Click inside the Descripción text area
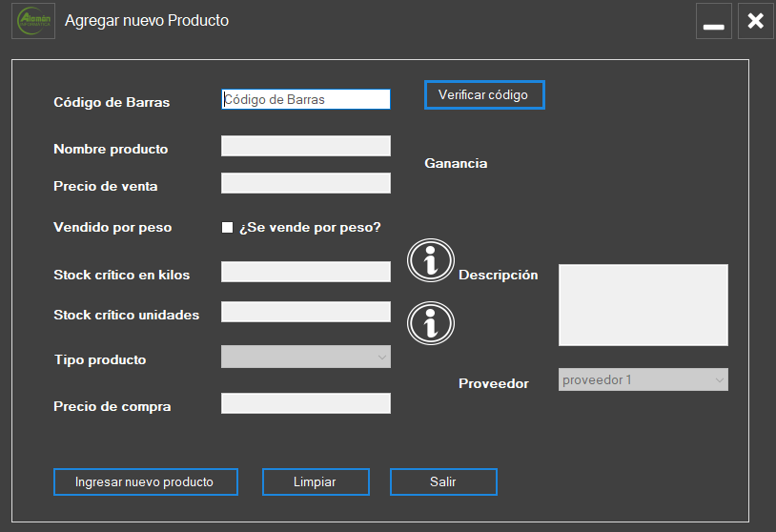Screen dimensions: 776x532 click(x=643, y=305)
